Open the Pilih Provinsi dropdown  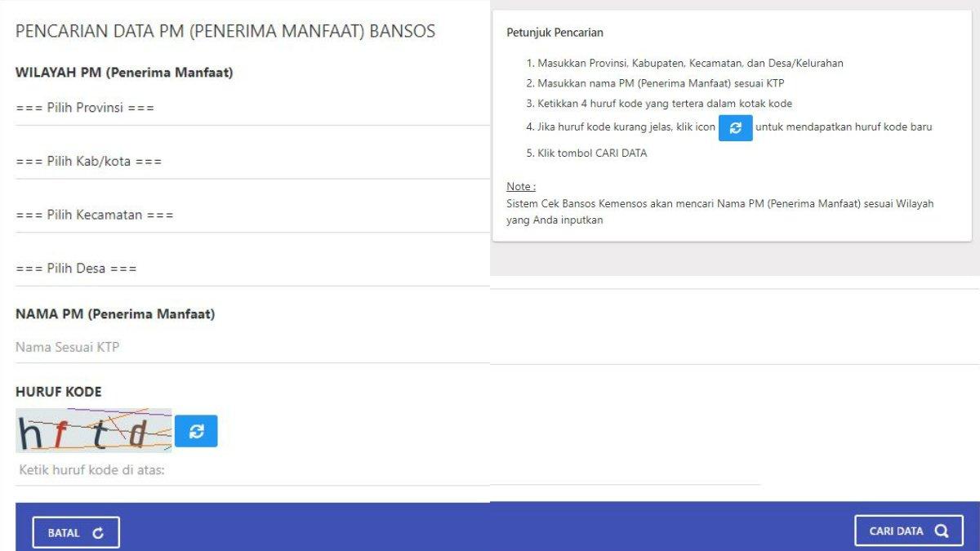252,108
